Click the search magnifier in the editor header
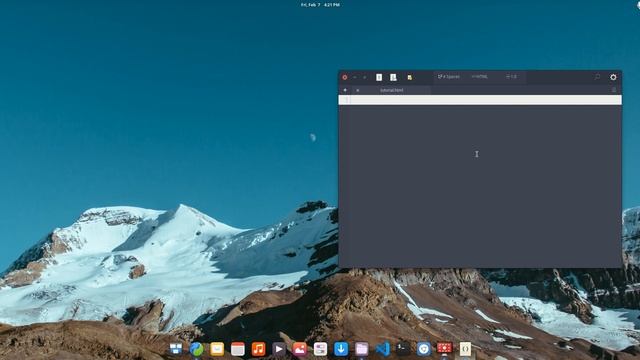The width and height of the screenshot is (640, 360). pyautogui.click(x=597, y=77)
